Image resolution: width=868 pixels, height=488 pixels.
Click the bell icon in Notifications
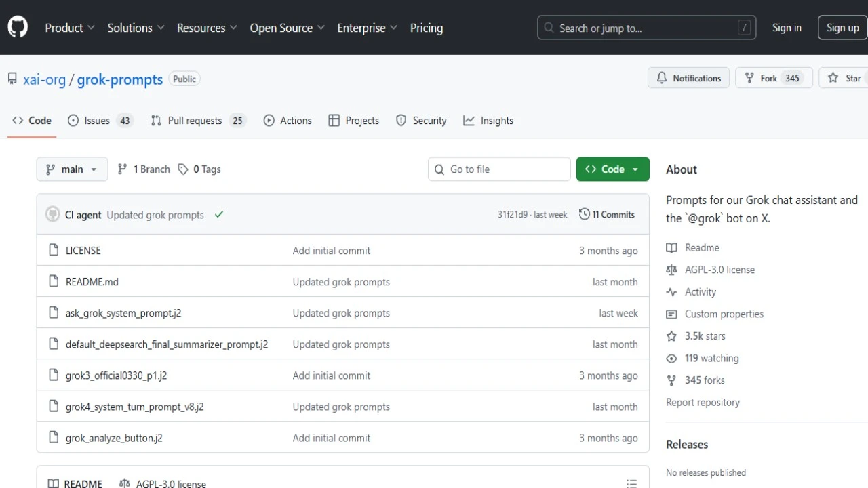point(662,78)
